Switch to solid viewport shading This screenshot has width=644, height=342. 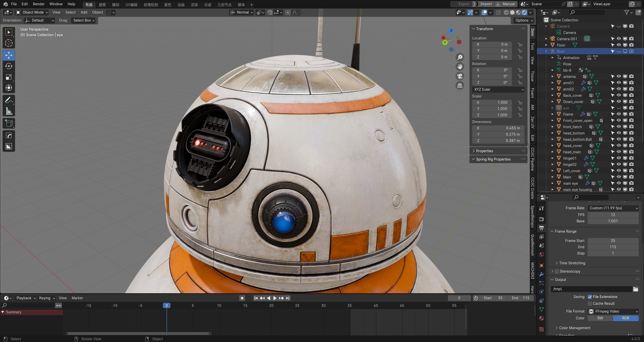tap(512, 12)
